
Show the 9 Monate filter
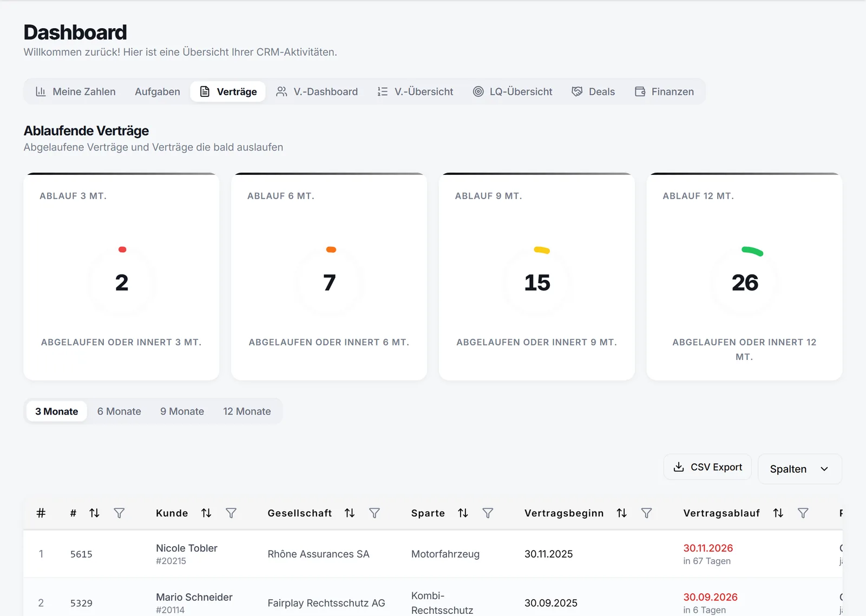(182, 411)
